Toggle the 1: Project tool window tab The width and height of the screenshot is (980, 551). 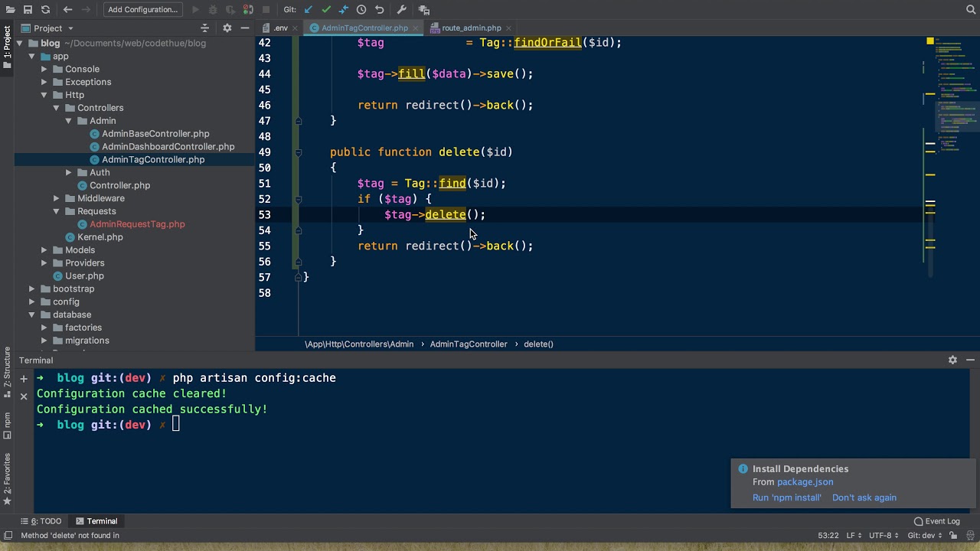7,48
